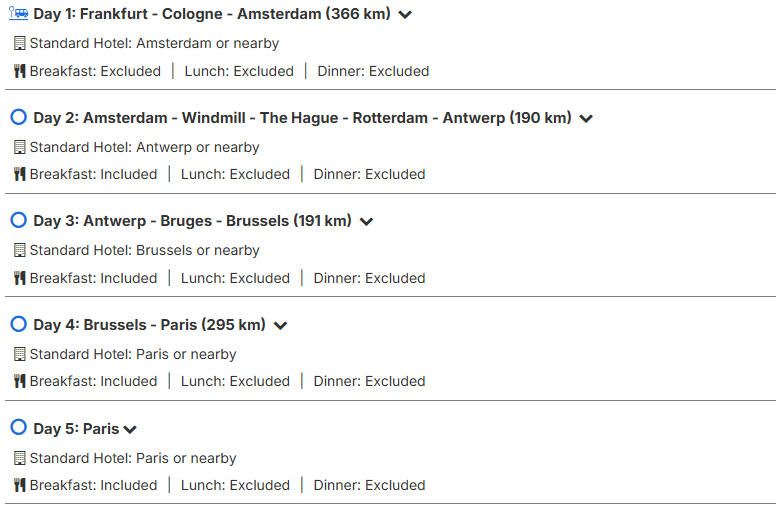This screenshot has width=776, height=506.
Task: Click Day 2 Amsterdam to Antwerp title
Action: click(302, 118)
